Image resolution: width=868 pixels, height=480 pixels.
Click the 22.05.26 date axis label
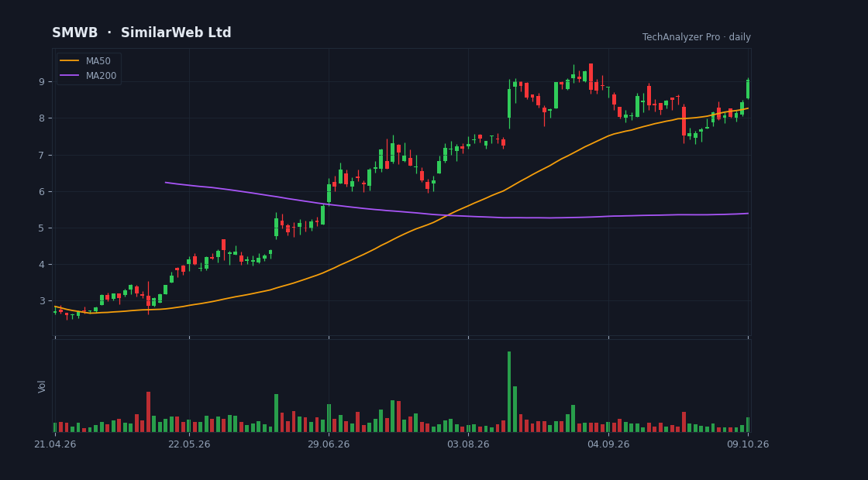point(189,444)
